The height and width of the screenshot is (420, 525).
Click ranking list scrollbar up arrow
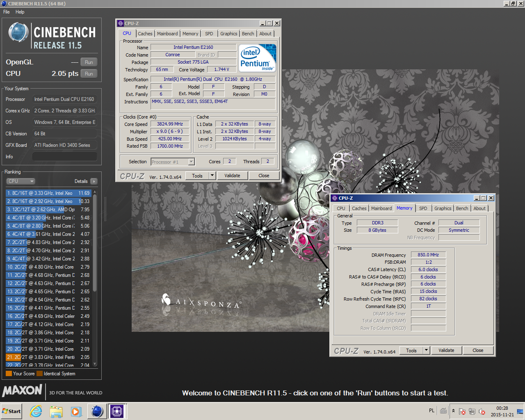[95, 192]
